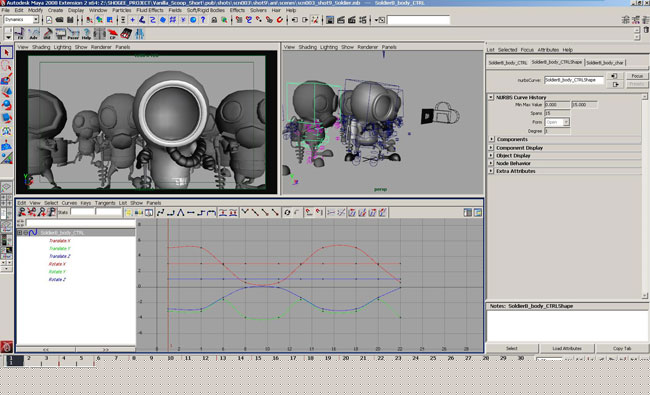Click the blue curve icon beside Soldier8_body_CTRL

coord(33,233)
